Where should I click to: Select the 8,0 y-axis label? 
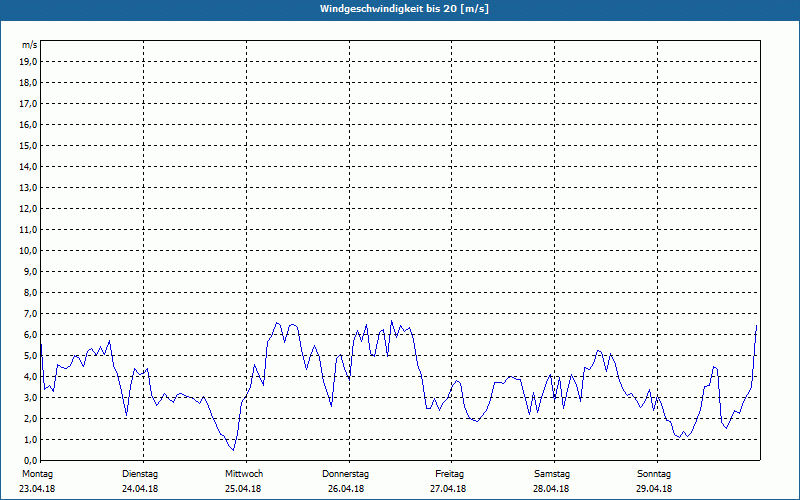coord(30,292)
